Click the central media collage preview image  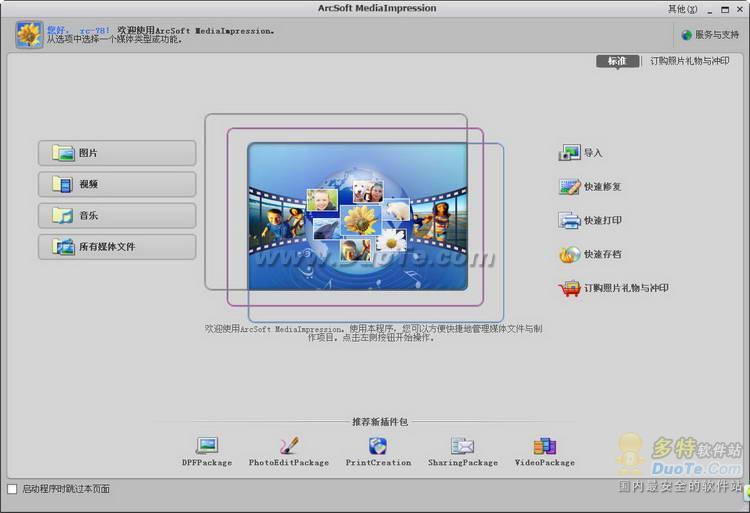pyautogui.click(x=357, y=216)
